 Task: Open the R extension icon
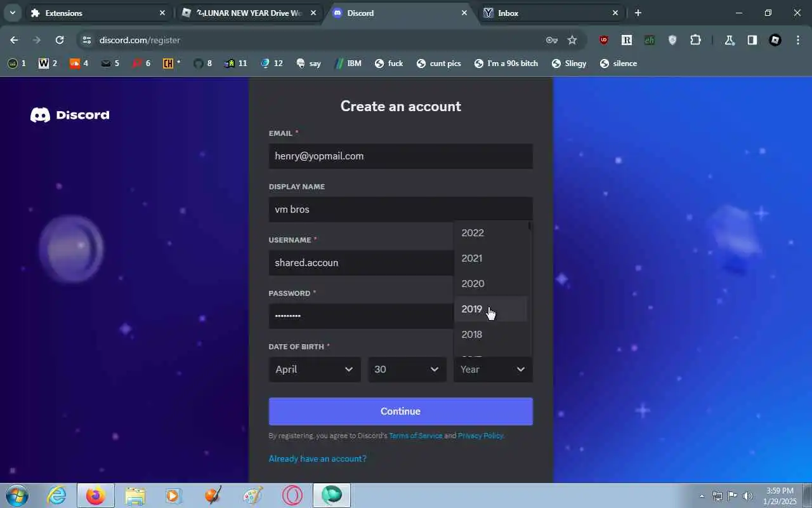(x=627, y=40)
